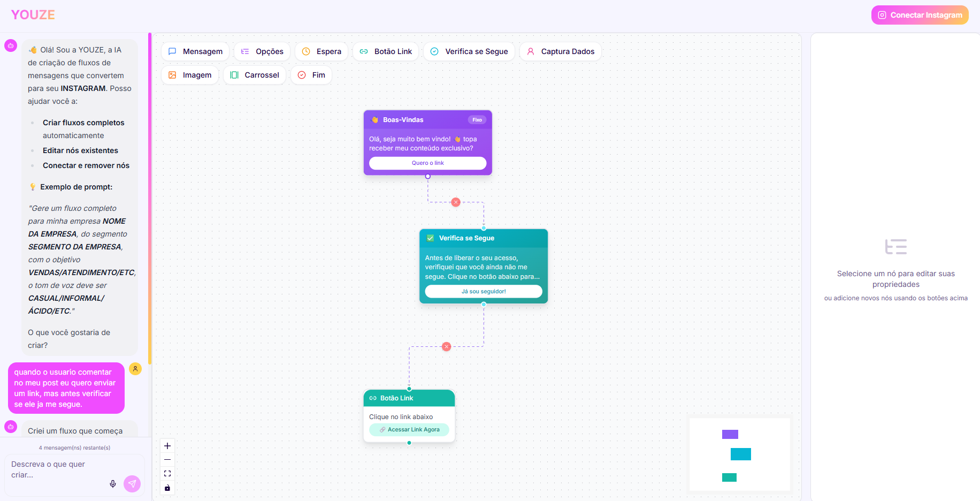980x501 pixels.
Task: Click the Boas-Vindas output connection handle
Action: [x=428, y=176]
